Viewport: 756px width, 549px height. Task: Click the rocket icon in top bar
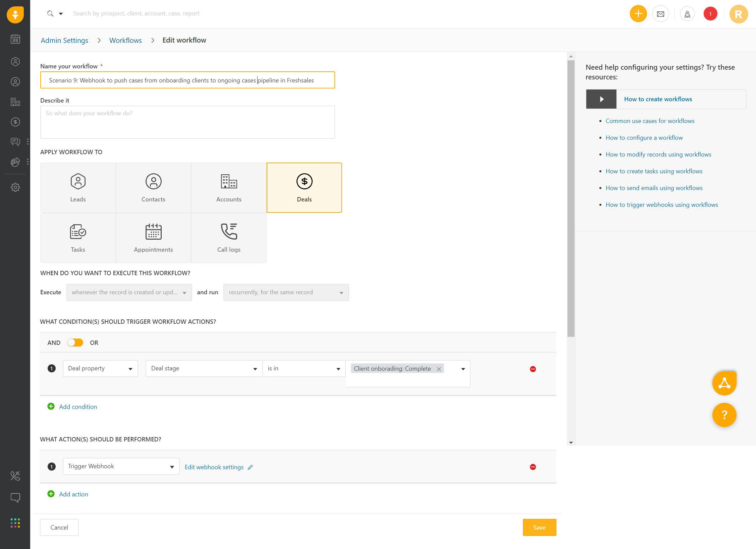point(687,14)
